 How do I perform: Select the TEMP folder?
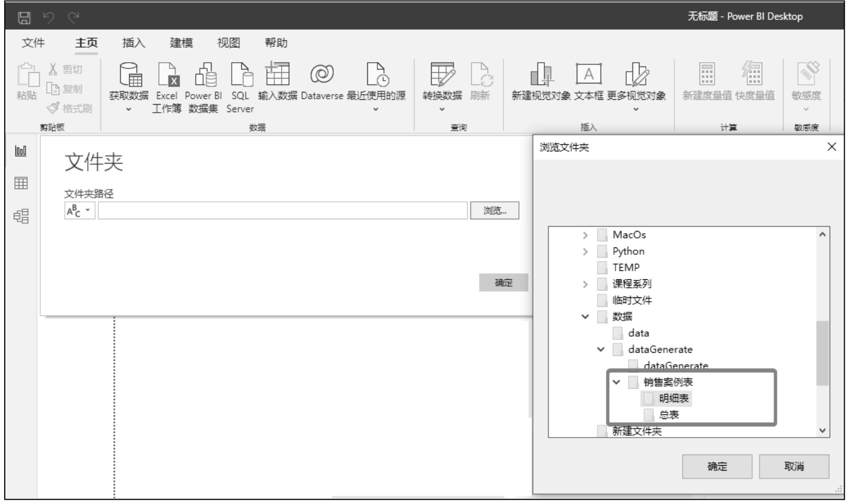click(x=626, y=268)
